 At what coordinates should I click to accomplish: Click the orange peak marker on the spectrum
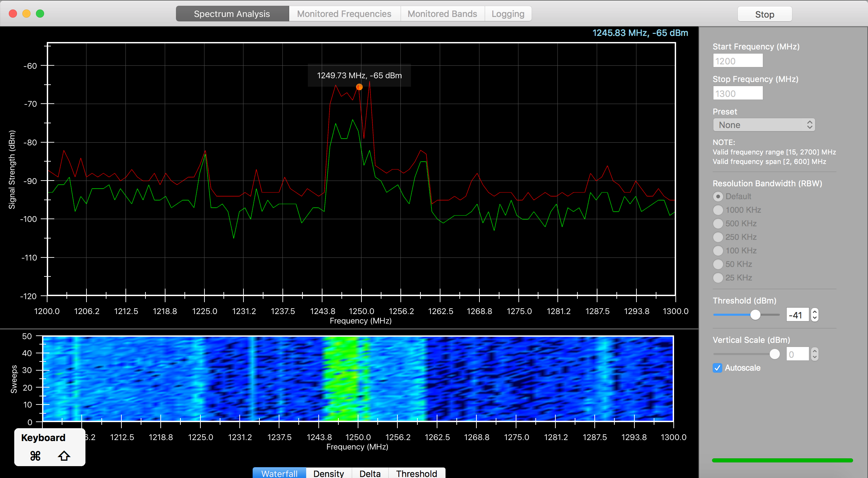(x=359, y=87)
